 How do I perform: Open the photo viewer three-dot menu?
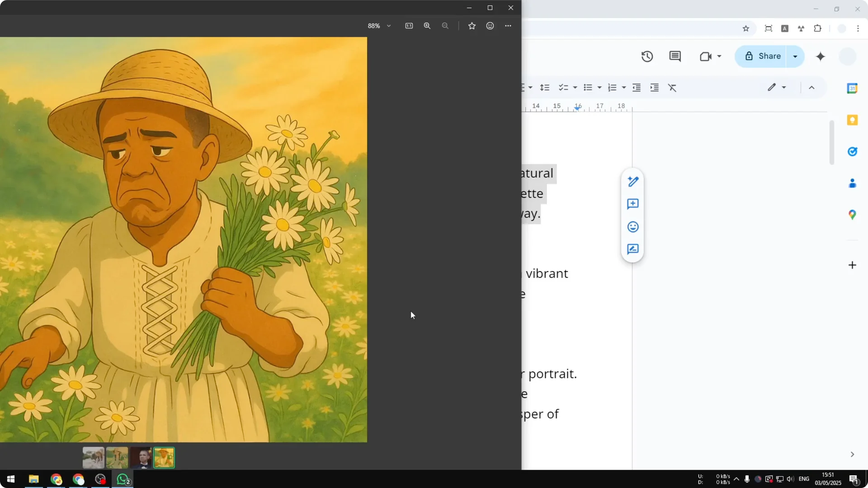pyautogui.click(x=508, y=26)
